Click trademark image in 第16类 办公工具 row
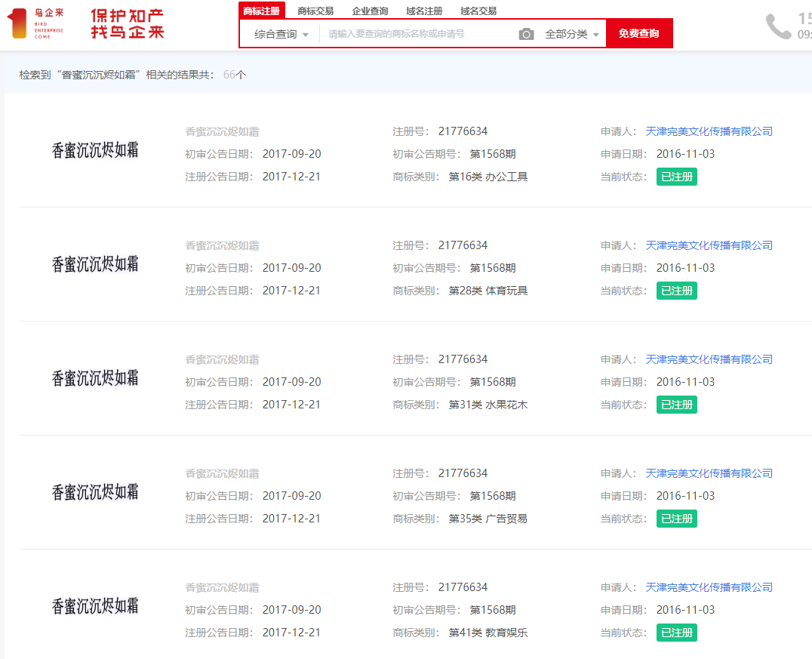The width and height of the screenshot is (812, 659). pos(95,150)
